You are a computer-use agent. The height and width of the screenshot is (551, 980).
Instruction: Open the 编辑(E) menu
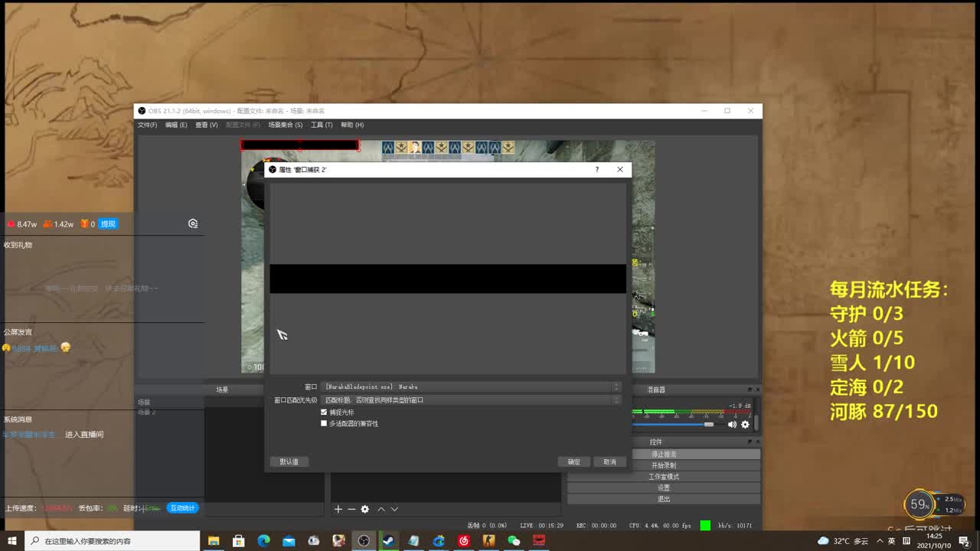(176, 125)
